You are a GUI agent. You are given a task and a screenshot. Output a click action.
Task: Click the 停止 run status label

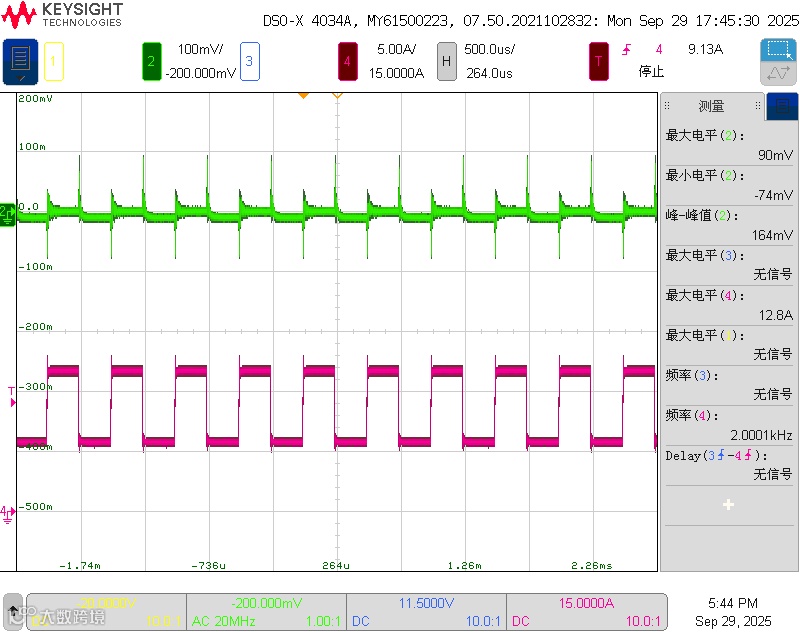tap(651, 71)
